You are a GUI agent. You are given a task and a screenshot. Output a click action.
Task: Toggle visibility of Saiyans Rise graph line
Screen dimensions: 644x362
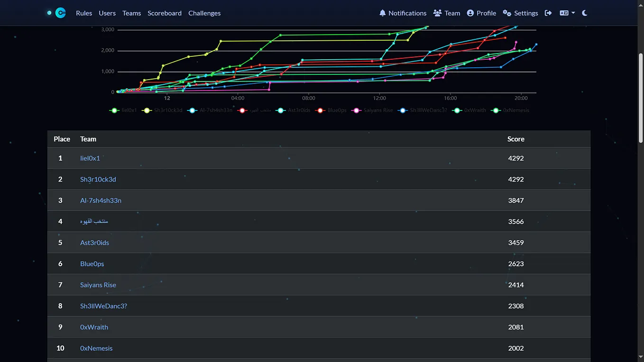374,110
